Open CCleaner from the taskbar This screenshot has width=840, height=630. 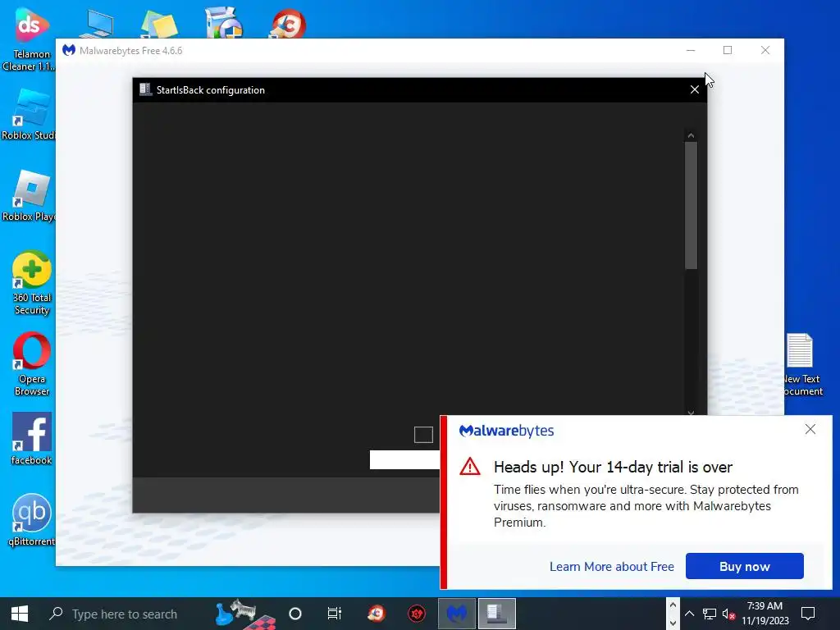click(377, 614)
